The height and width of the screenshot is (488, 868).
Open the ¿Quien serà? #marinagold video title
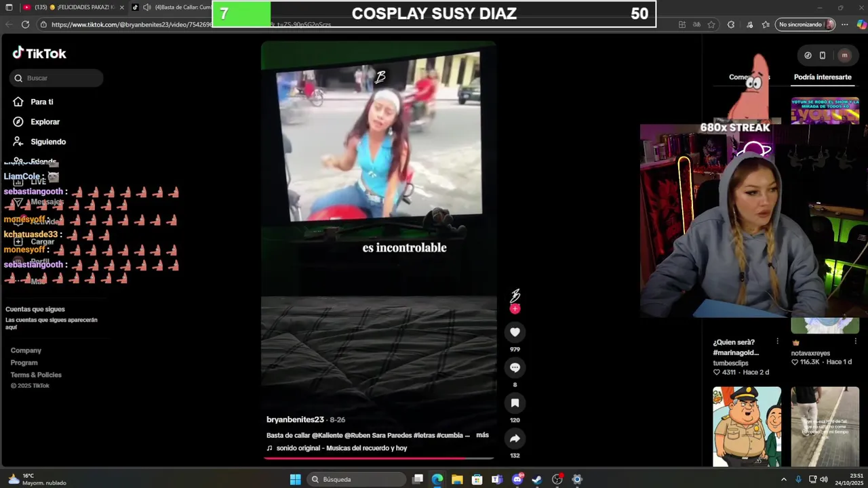737,347
